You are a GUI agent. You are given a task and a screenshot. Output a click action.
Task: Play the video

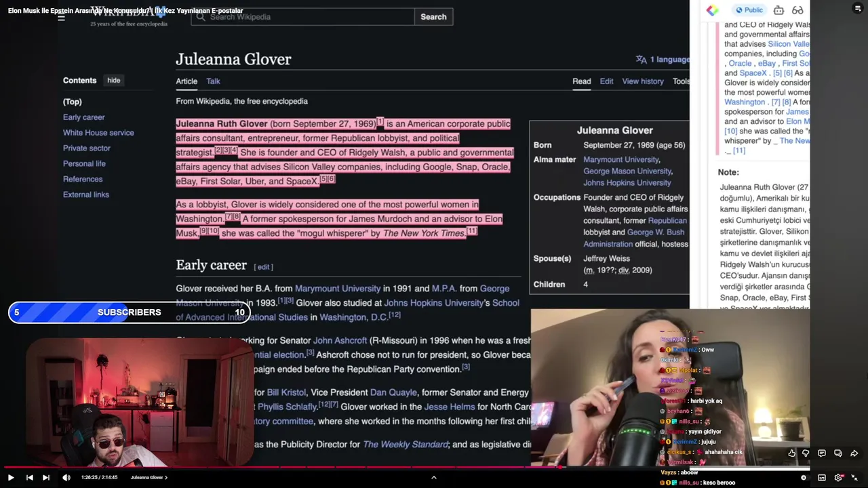pyautogui.click(x=11, y=477)
